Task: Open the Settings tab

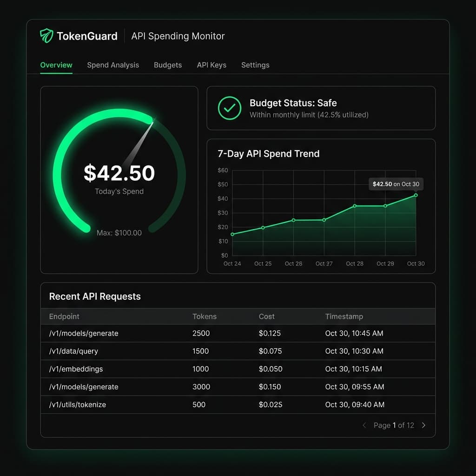Action: (255, 65)
